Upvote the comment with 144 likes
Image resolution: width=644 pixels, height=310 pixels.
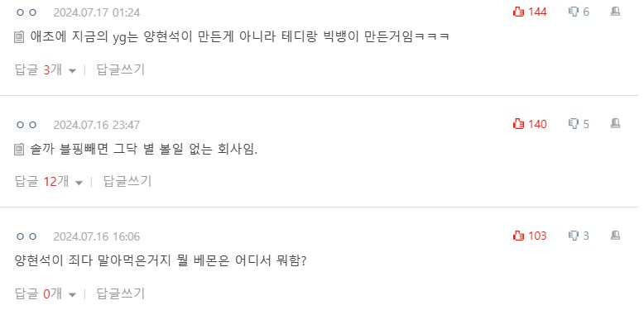(x=531, y=12)
